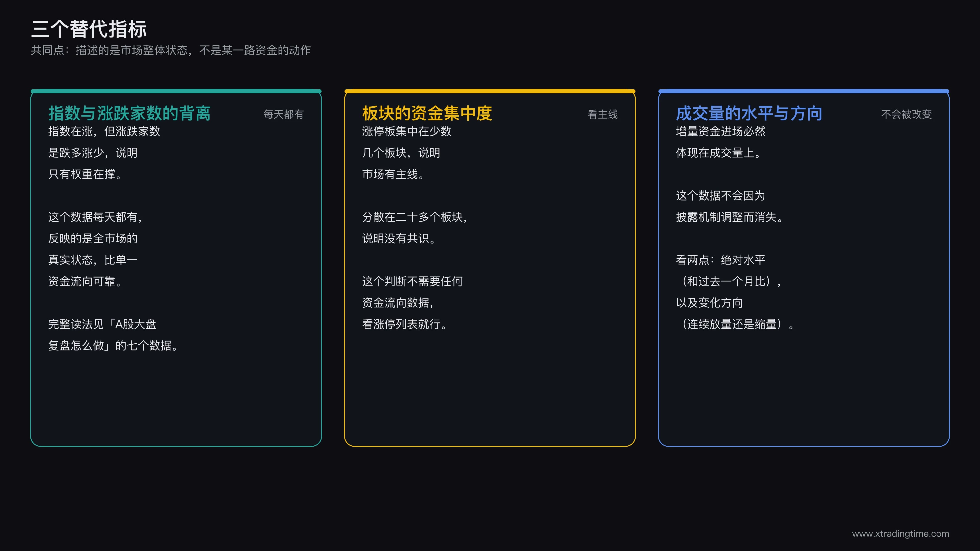This screenshot has width=980, height=551.
Task: Click the line 看两点：绝对水平
Action: 720,260
